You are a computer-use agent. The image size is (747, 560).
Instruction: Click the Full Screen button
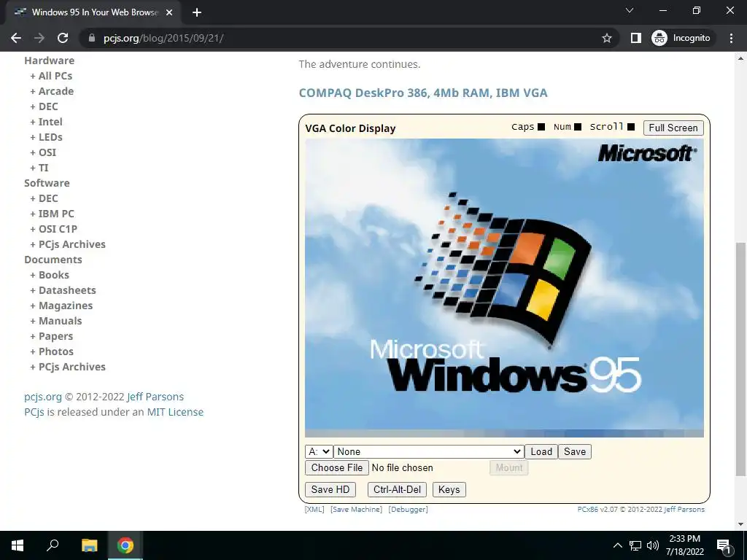point(673,128)
